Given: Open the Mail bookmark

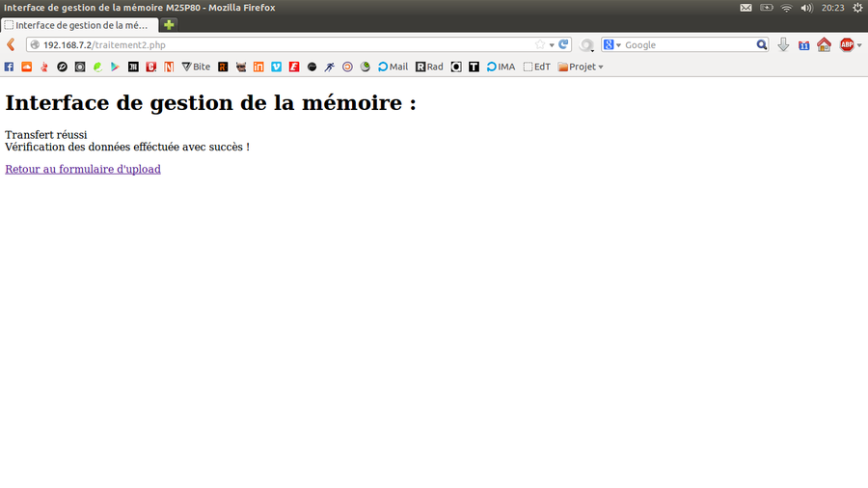Looking at the screenshot, I should (393, 67).
